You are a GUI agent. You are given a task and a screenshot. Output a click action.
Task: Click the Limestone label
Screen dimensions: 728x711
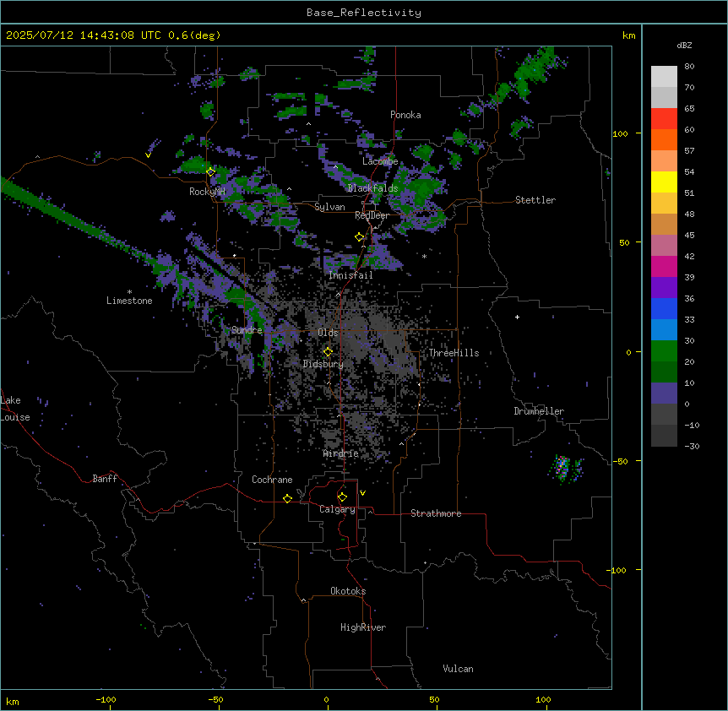click(x=129, y=301)
